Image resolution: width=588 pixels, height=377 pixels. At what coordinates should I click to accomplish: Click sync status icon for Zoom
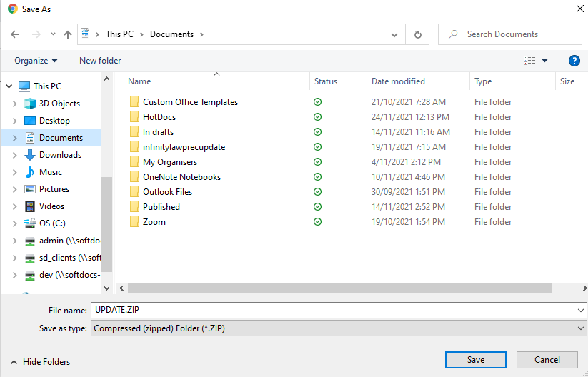[x=318, y=222]
